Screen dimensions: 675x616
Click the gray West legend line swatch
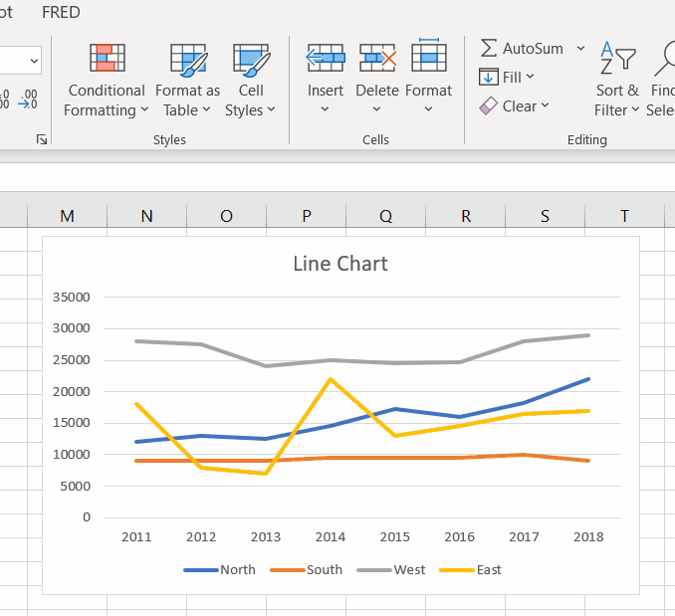click(374, 570)
